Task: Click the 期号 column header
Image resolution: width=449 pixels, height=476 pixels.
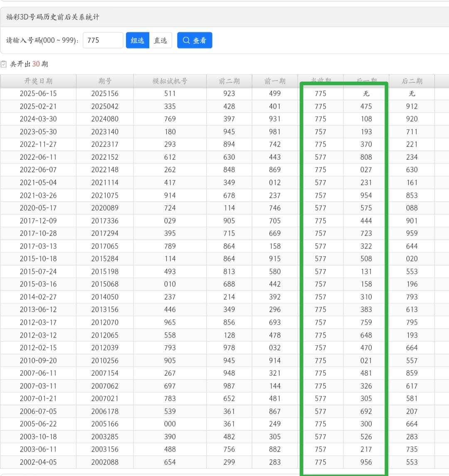Action: click(x=105, y=81)
